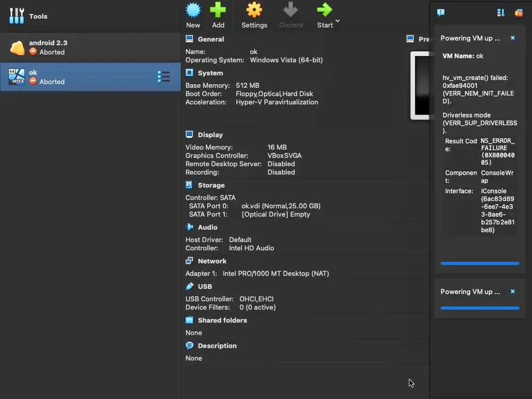532x399 pixels.
Task: Click the Display section monitor icon
Action: pos(189,135)
